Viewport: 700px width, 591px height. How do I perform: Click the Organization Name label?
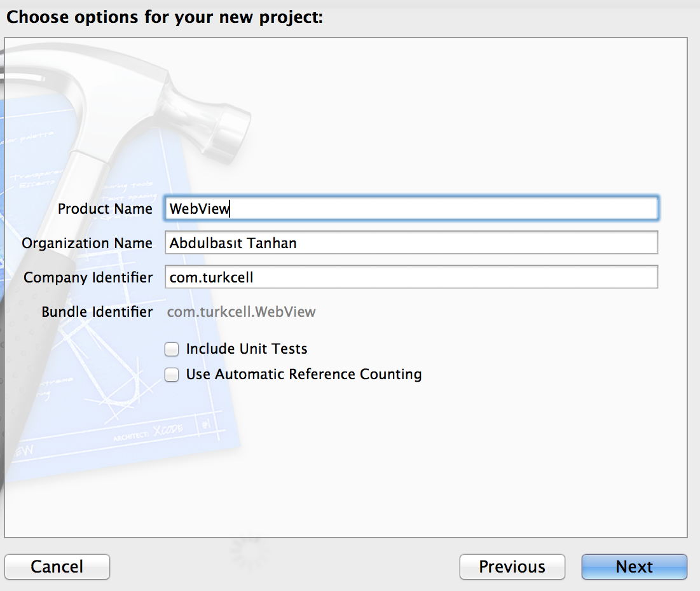coord(87,243)
